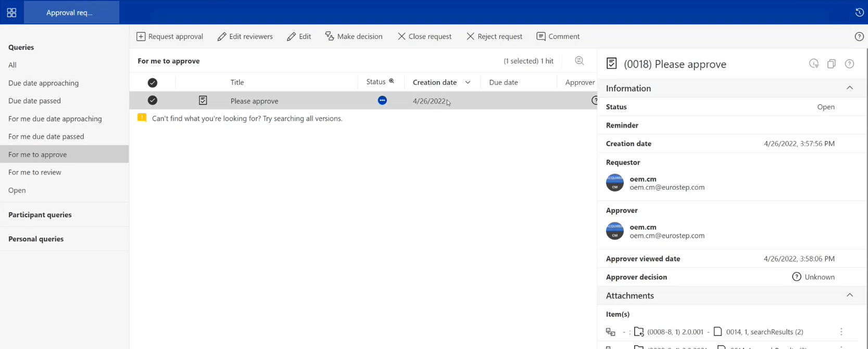The width and height of the screenshot is (868, 349).
Task: Open the app grid menu icon
Action: [x=11, y=13]
